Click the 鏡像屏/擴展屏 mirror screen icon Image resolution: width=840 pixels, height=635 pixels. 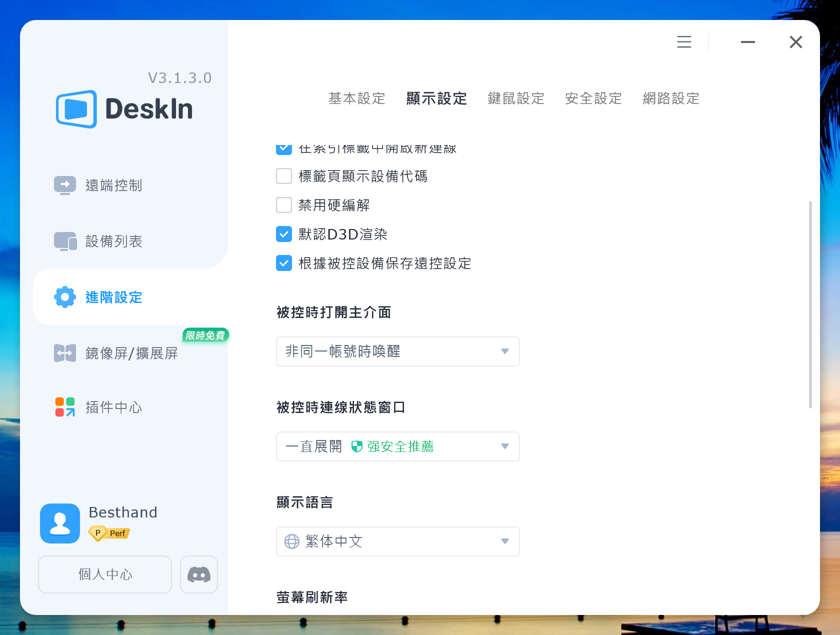[65, 353]
